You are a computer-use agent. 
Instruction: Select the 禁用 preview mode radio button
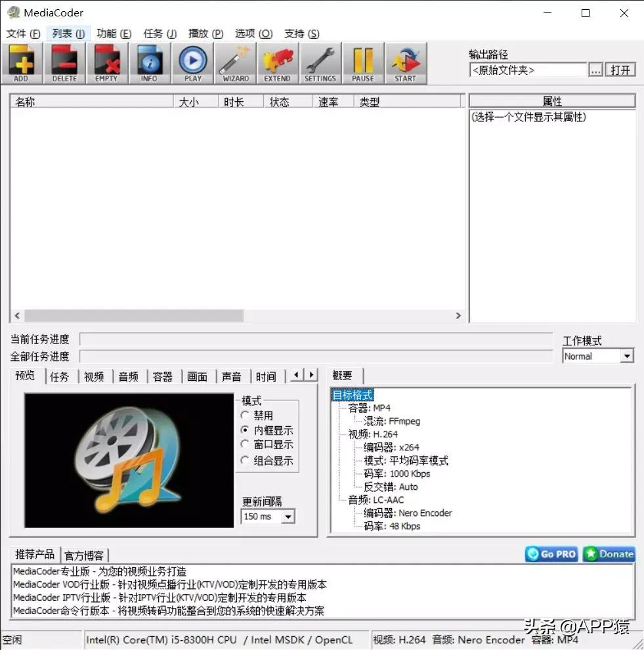(x=245, y=415)
